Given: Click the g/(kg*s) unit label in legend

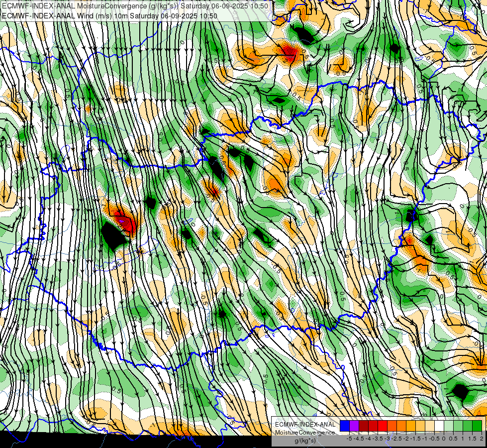Looking at the screenshot, I should [x=305, y=441].
